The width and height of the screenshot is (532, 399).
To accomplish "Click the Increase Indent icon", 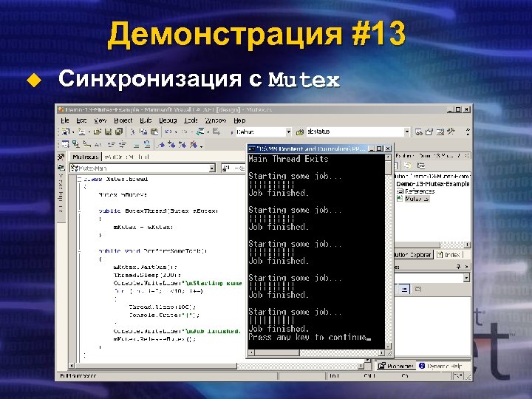I will coord(122,145).
